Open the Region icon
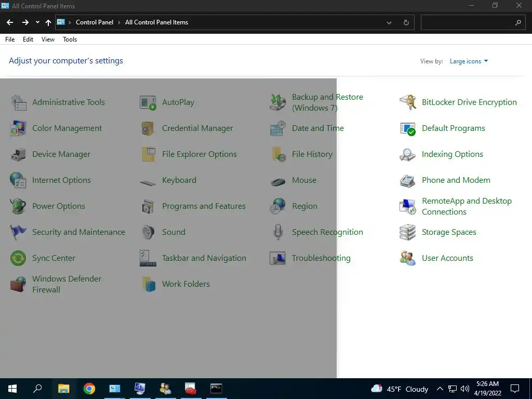Screen dimensions: 532x399 click(278, 206)
